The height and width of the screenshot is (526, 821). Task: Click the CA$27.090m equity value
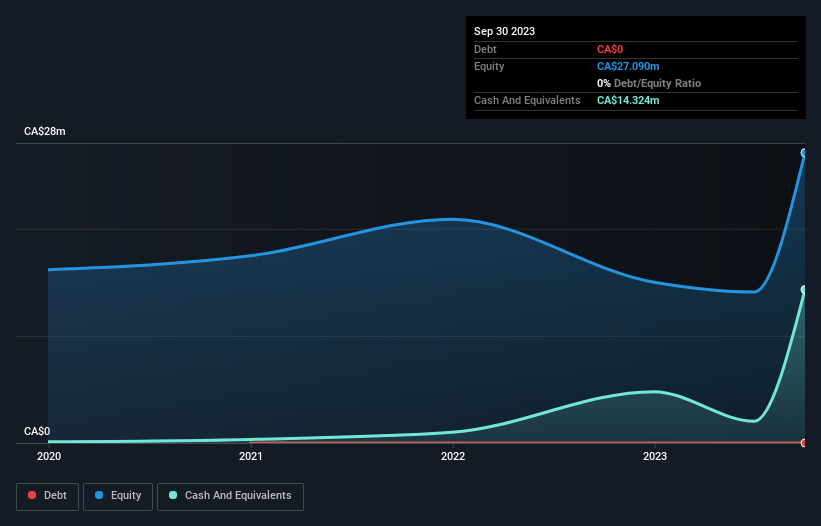[x=628, y=66]
